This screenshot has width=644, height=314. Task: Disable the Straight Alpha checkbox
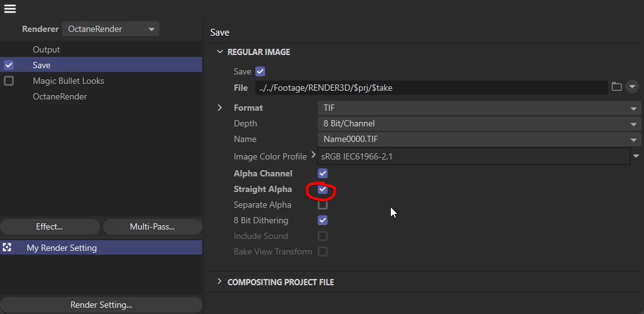(x=323, y=189)
